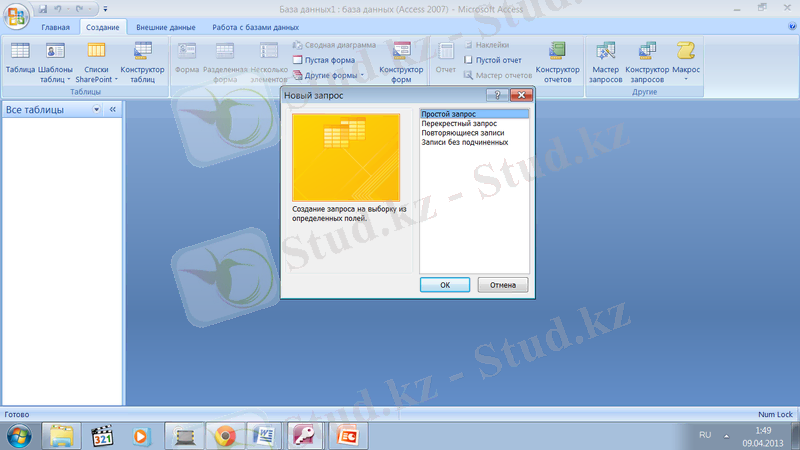The height and width of the screenshot is (450, 800).
Task: Open Конструктор запросов
Action: point(647,62)
